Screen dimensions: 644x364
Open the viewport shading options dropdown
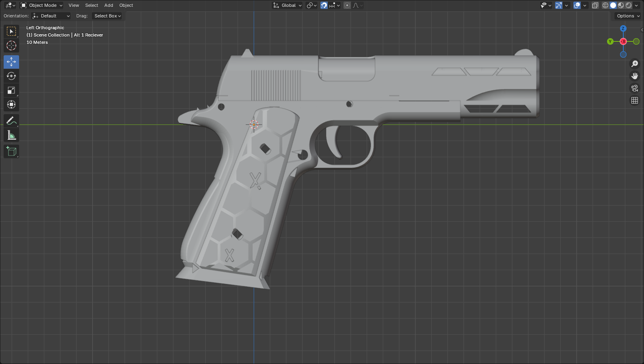pos(636,5)
